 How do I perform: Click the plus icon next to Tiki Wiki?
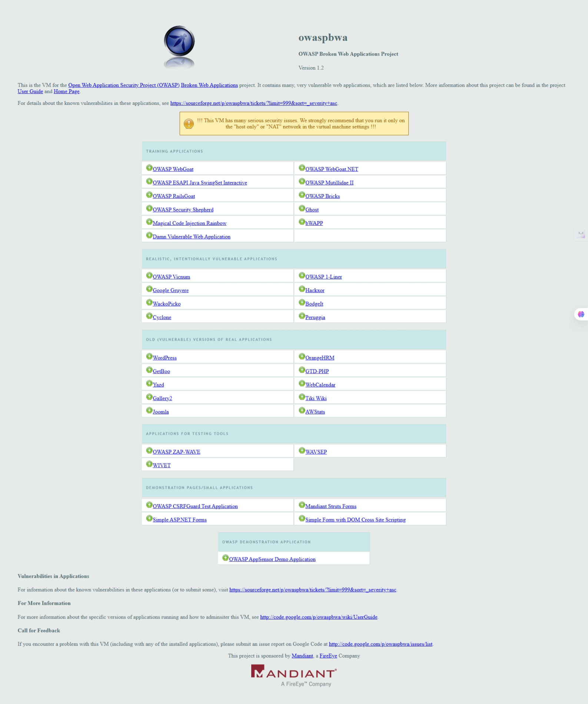click(302, 397)
